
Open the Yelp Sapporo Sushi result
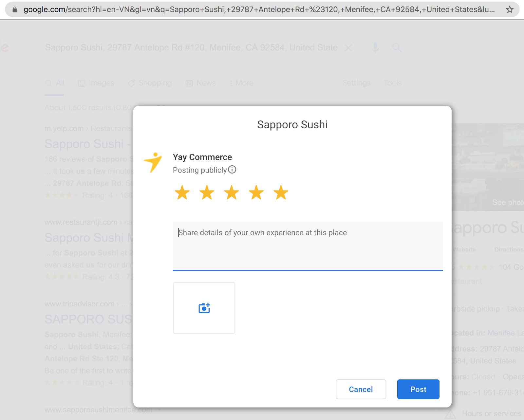coord(88,144)
